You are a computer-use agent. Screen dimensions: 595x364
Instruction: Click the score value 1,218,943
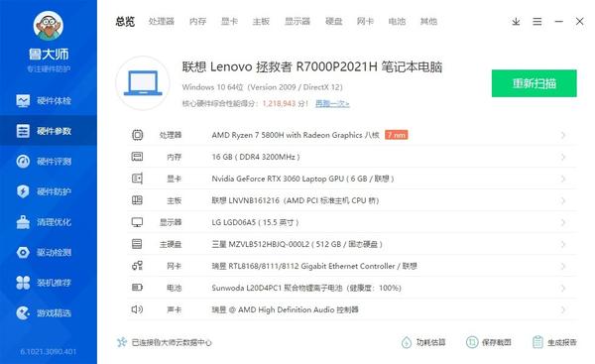[279, 103]
